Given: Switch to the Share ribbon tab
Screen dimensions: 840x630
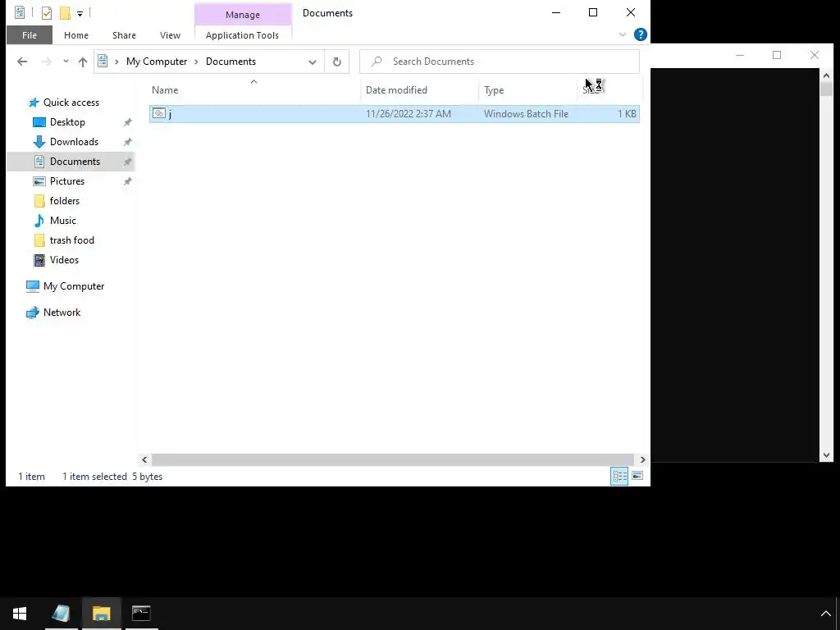Looking at the screenshot, I should [124, 35].
